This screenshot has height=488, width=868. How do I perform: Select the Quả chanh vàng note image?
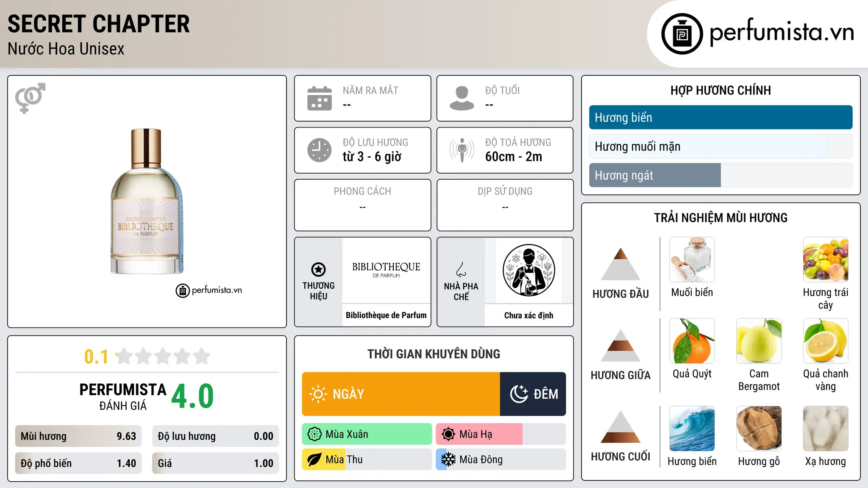click(x=826, y=341)
